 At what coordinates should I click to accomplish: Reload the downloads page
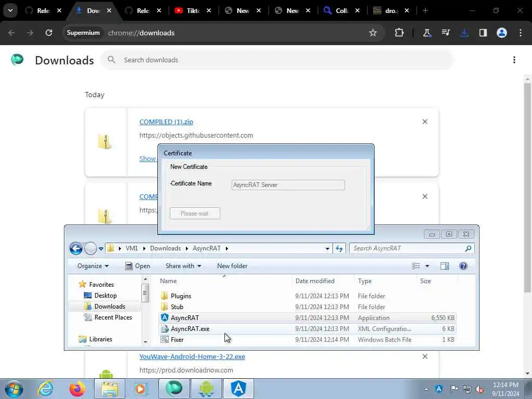[x=49, y=33]
